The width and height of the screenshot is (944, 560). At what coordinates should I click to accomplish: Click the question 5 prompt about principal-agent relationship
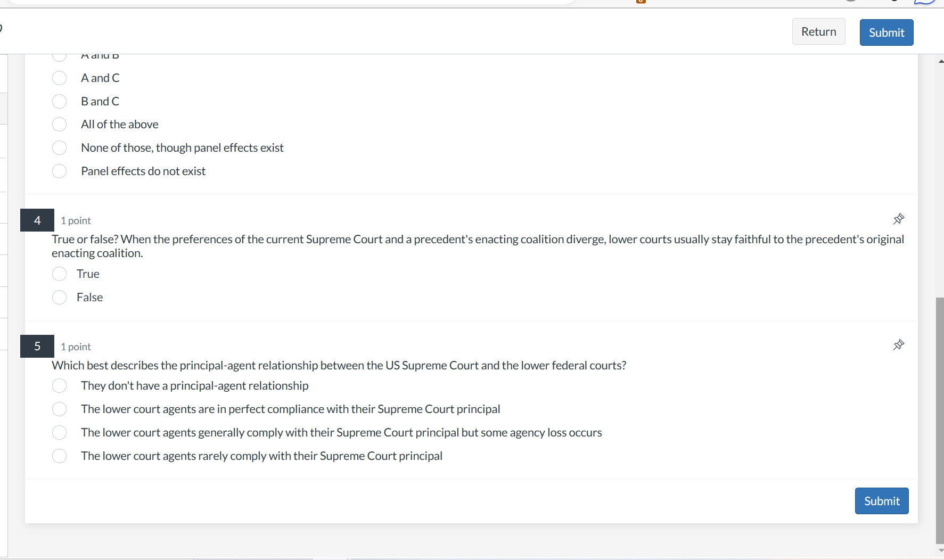tap(339, 365)
